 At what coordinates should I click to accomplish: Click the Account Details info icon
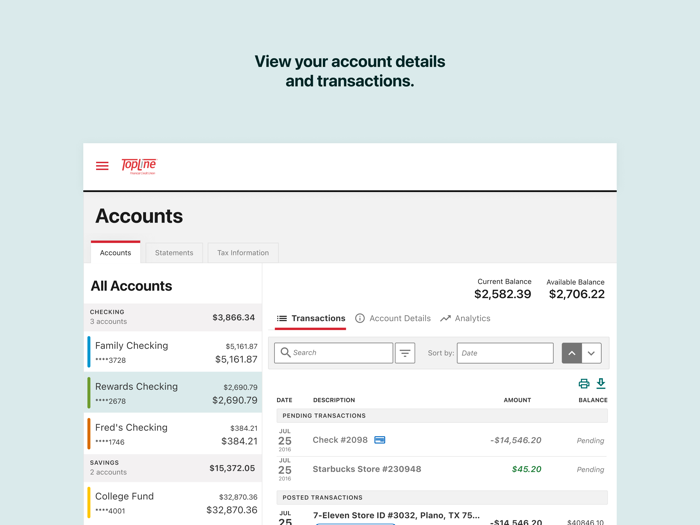(360, 318)
